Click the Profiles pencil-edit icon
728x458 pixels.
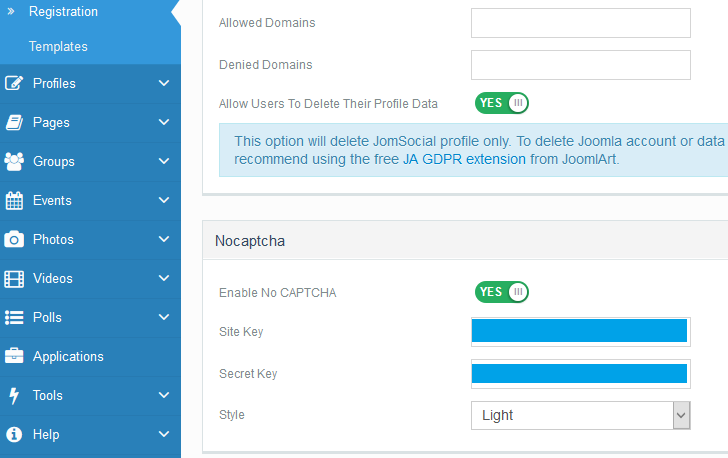tap(15, 84)
